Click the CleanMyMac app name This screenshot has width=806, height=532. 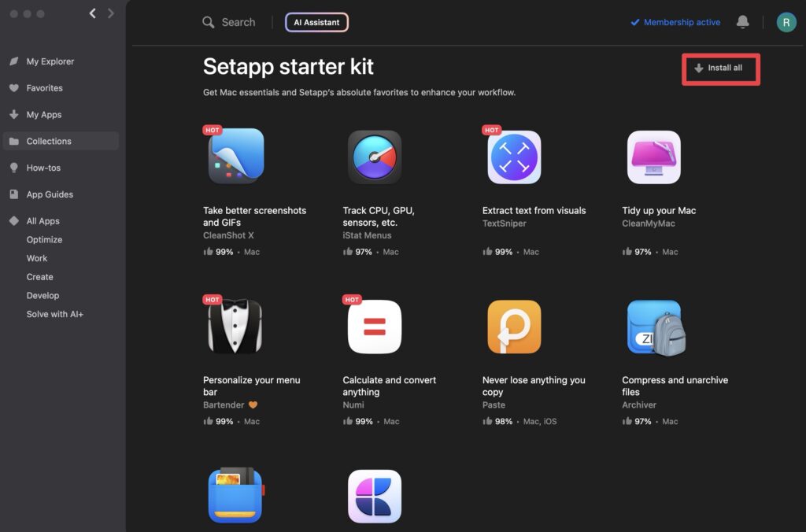[x=649, y=223]
